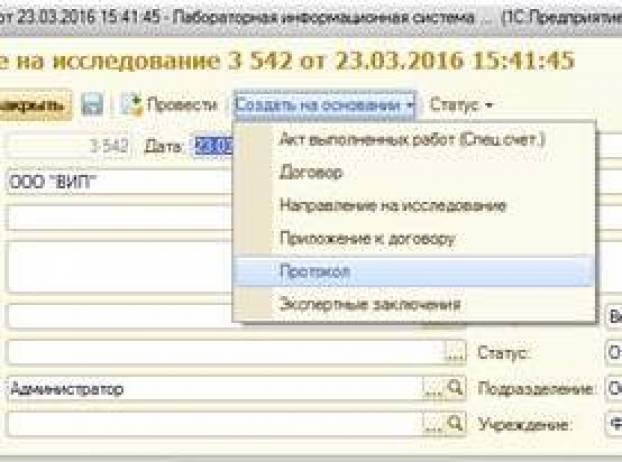Click the ООО "ВИП" text field
Viewport: 622px width, 462px height.
pos(120,182)
